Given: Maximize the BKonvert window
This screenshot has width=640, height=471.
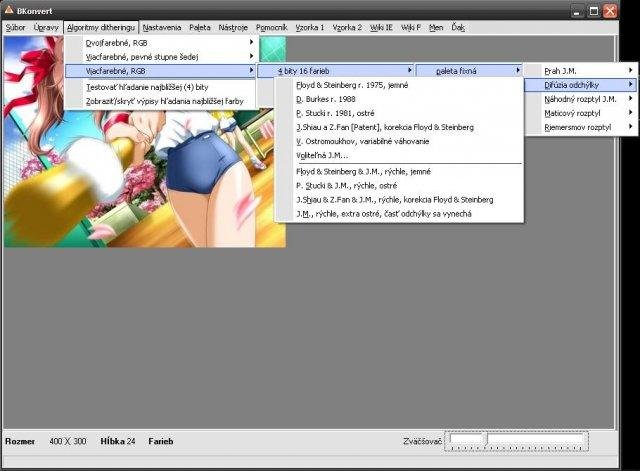Looking at the screenshot, I should coord(593,11).
